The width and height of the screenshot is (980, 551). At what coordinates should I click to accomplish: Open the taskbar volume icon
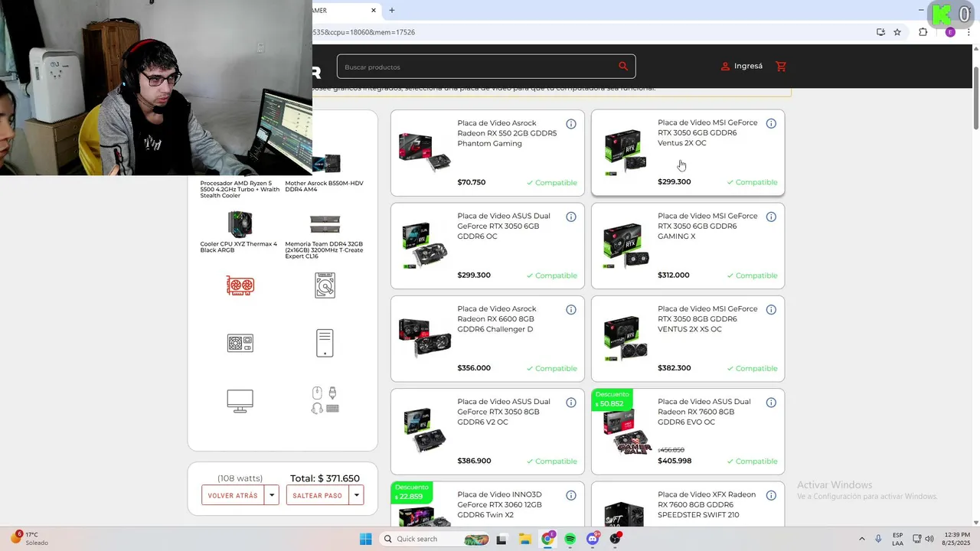[x=929, y=539]
